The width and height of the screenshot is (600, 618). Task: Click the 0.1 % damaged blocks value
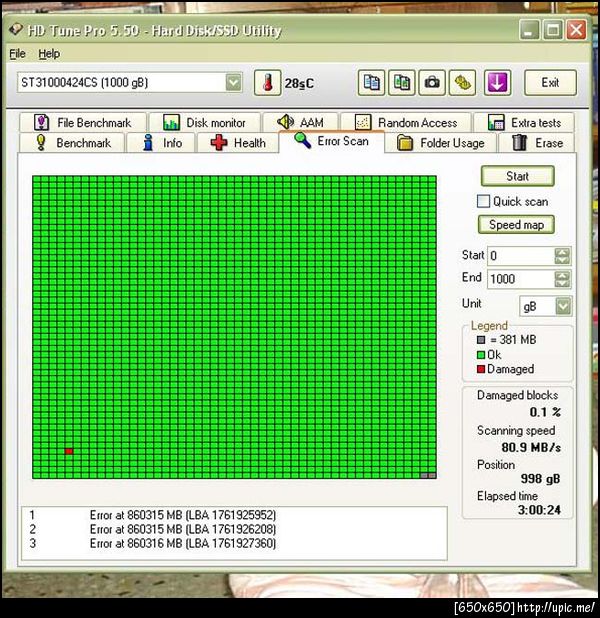coord(545,412)
